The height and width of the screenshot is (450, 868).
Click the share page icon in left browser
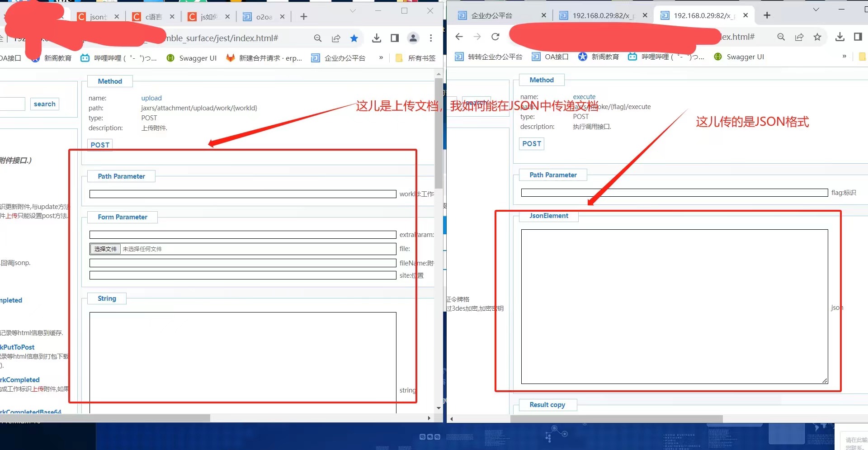tap(336, 38)
